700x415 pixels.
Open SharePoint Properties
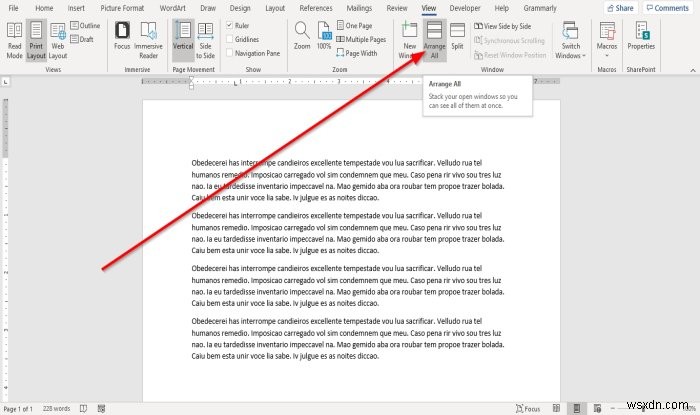tap(641, 36)
